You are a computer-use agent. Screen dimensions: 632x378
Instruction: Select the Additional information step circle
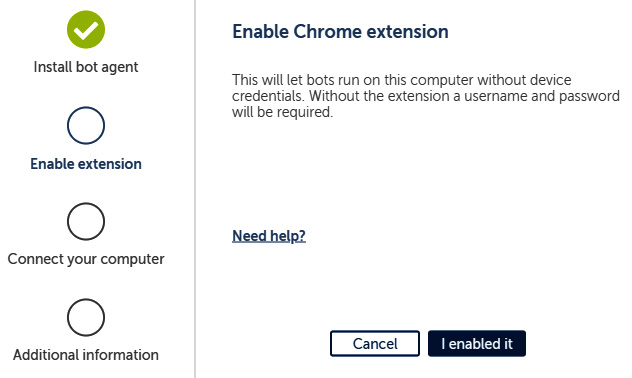click(86, 317)
